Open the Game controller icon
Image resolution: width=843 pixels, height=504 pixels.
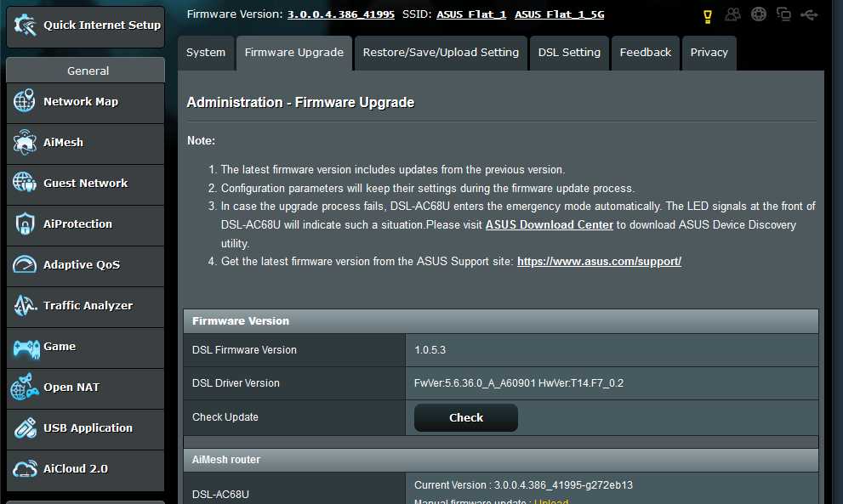(x=26, y=348)
